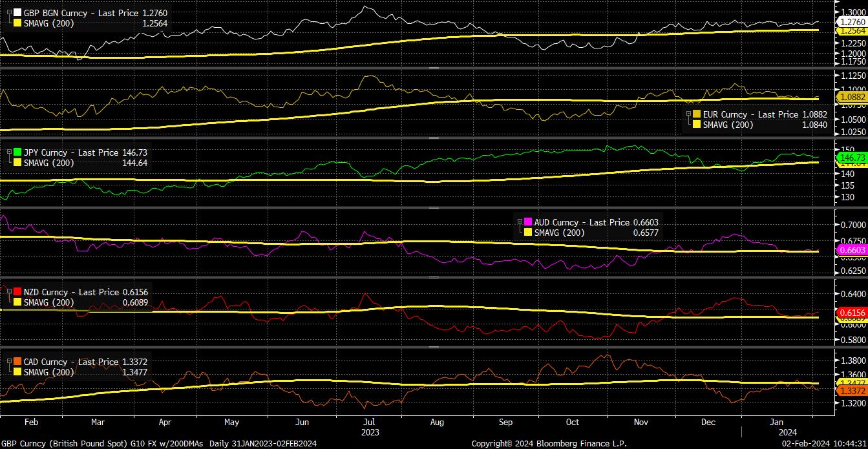The height and width of the screenshot is (449, 868).
Task: Click yellow SMAVG swatch under JPY legend
Action: coord(17,163)
